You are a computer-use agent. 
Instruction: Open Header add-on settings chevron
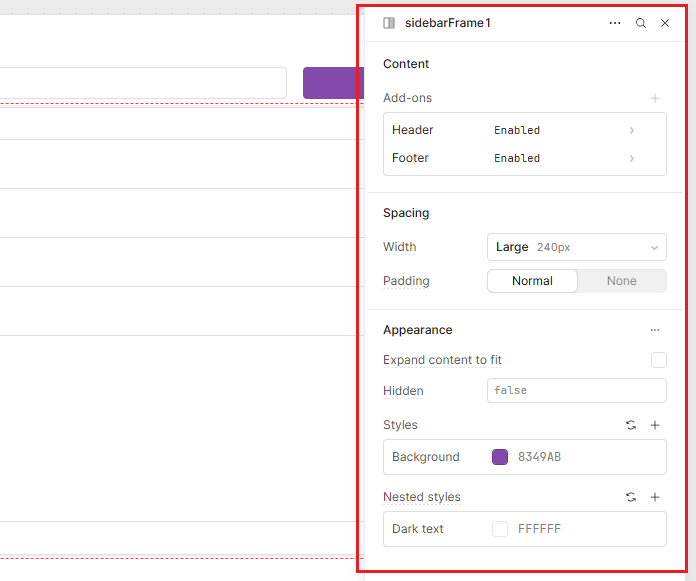click(632, 130)
